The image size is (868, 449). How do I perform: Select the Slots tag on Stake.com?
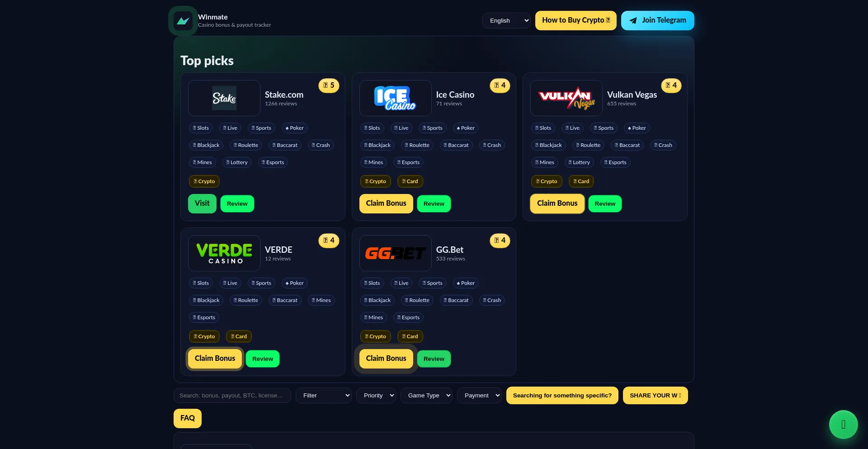(201, 128)
